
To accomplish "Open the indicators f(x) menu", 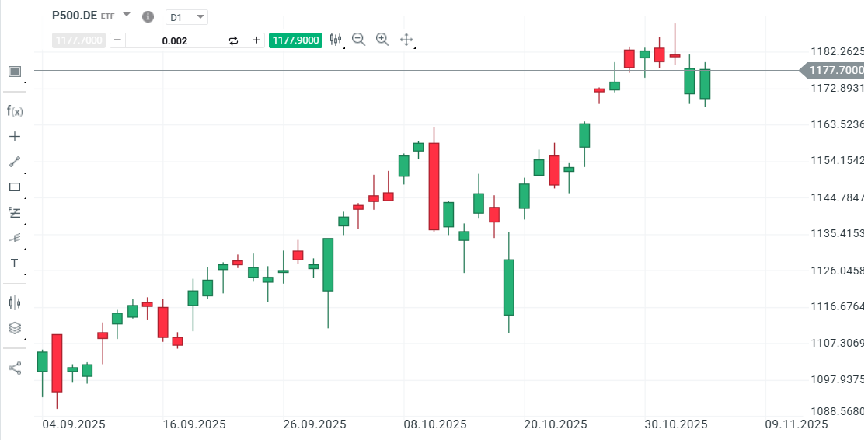I will click(x=15, y=111).
